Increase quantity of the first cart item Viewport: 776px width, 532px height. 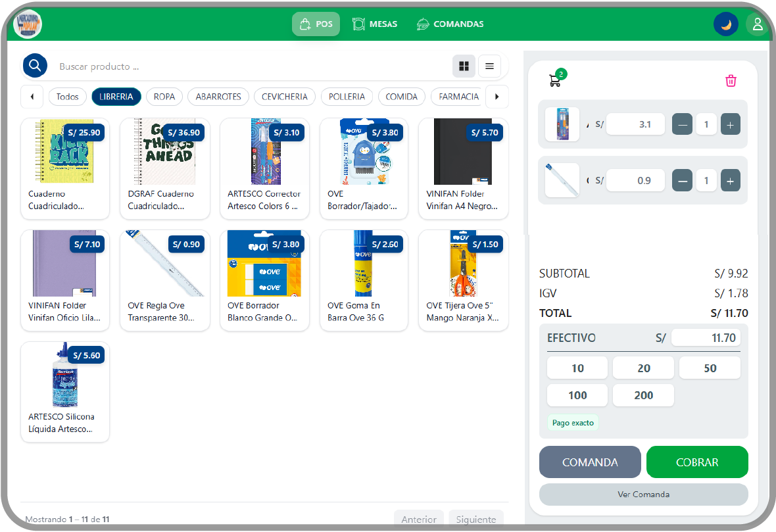[x=731, y=124]
